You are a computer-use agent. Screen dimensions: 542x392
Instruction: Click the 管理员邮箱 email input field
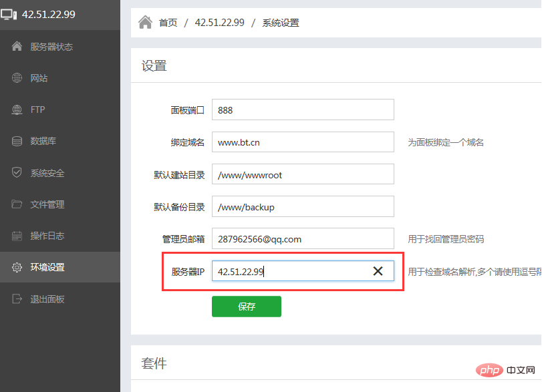(x=303, y=238)
